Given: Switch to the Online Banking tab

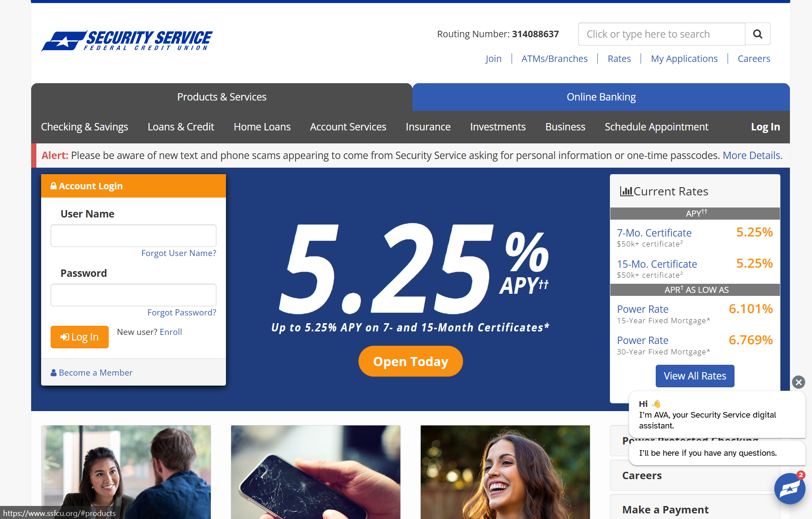Looking at the screenshot, I should pyautogui.click(x=601, y=97).
